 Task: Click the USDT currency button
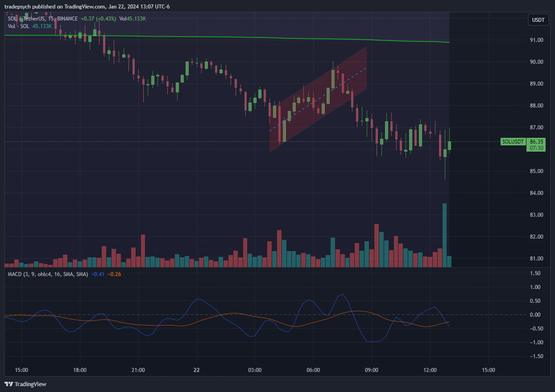(x=538, y=20)
